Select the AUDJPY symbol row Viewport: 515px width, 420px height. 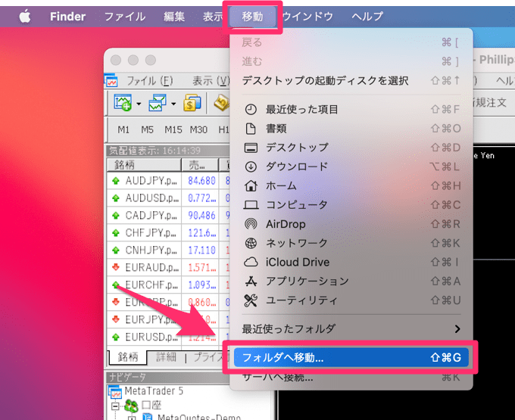(x=168, y=181)
